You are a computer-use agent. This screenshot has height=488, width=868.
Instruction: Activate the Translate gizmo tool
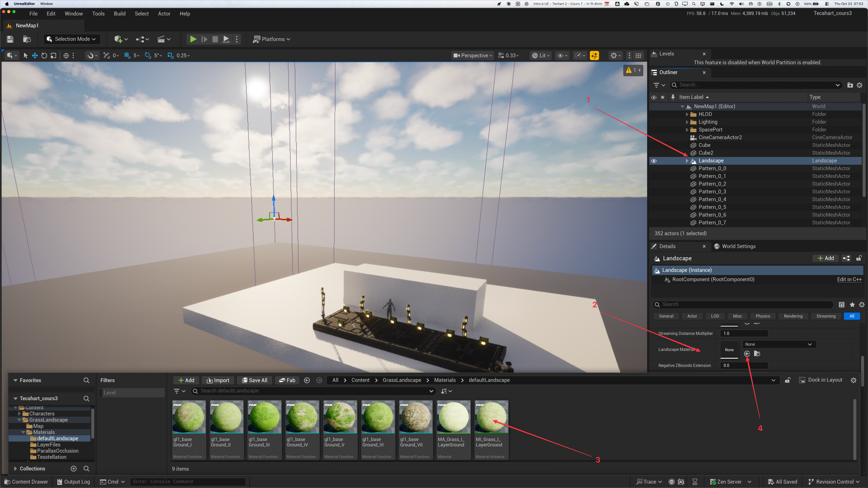tap(35, 56)
